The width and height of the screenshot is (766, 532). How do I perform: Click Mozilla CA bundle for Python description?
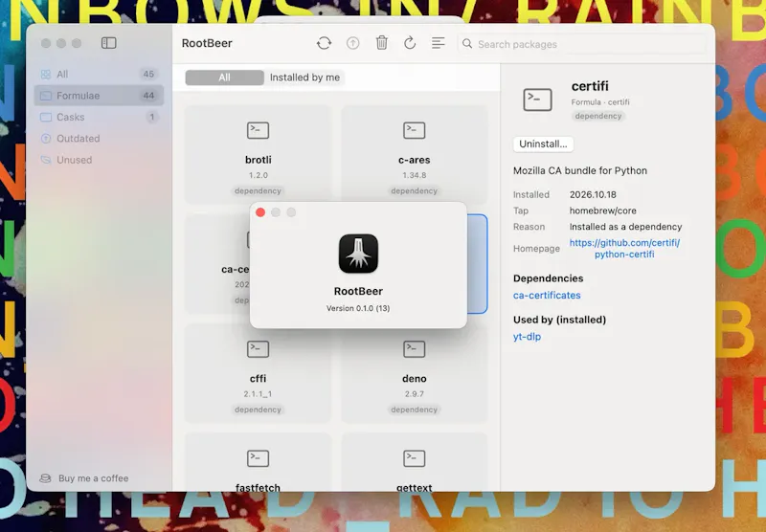580,171
